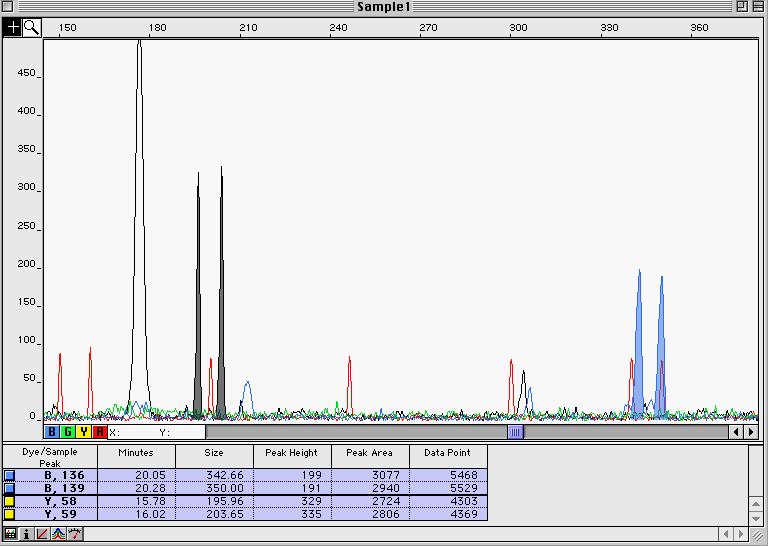Open the size curve view icon

pos(42,534)
